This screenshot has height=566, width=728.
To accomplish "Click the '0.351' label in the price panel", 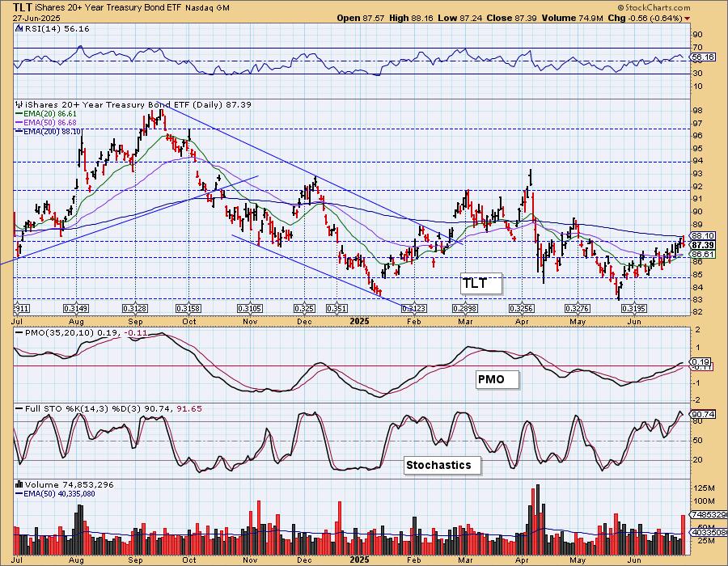I will coord(337,309).
